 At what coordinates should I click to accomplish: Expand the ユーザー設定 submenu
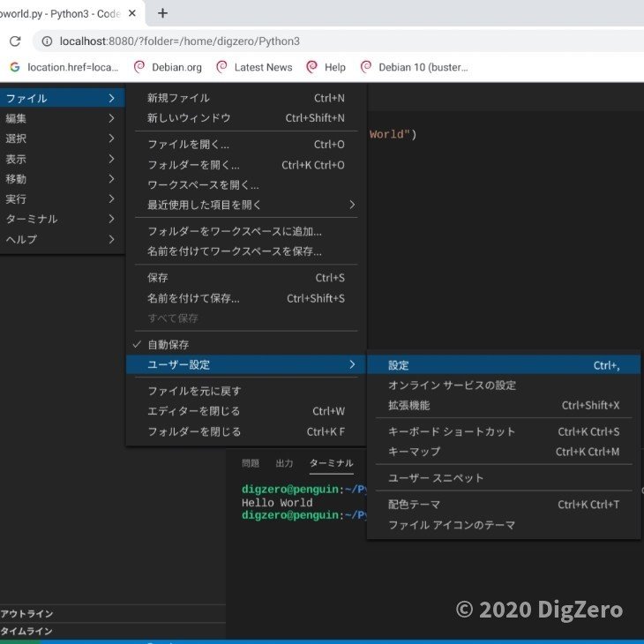point(245,364)
